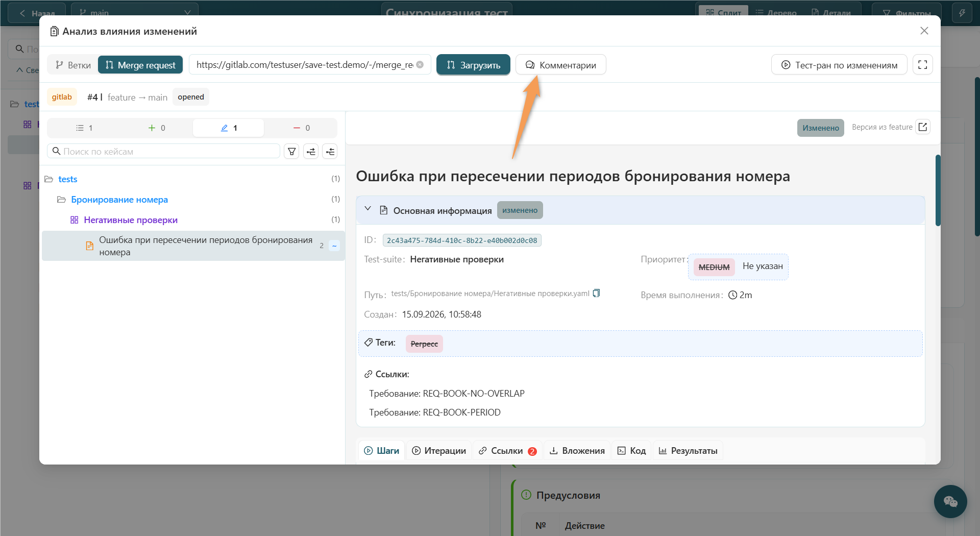Start Тест-ран по изменениям
Image resolution: width=980 pixels, height=536 pixels.
[839, 65]
